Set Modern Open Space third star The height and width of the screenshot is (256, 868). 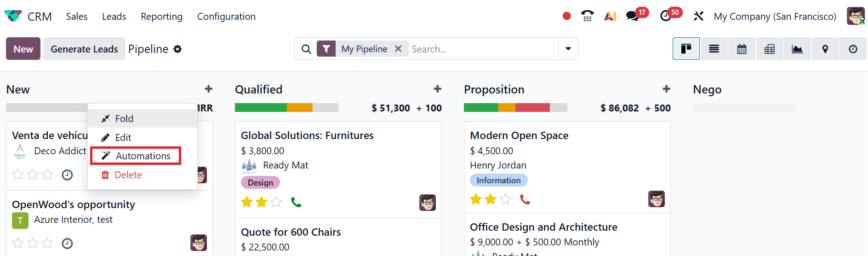[x=505, y=199]
